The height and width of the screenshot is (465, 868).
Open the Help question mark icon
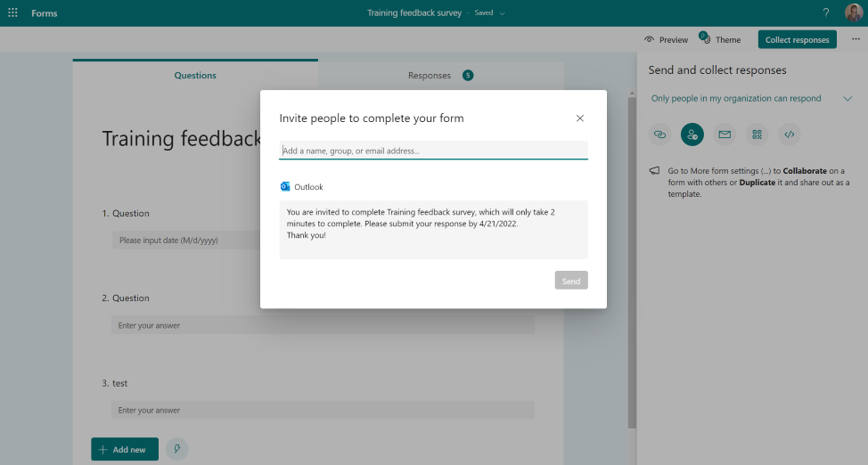pos(826,12)
